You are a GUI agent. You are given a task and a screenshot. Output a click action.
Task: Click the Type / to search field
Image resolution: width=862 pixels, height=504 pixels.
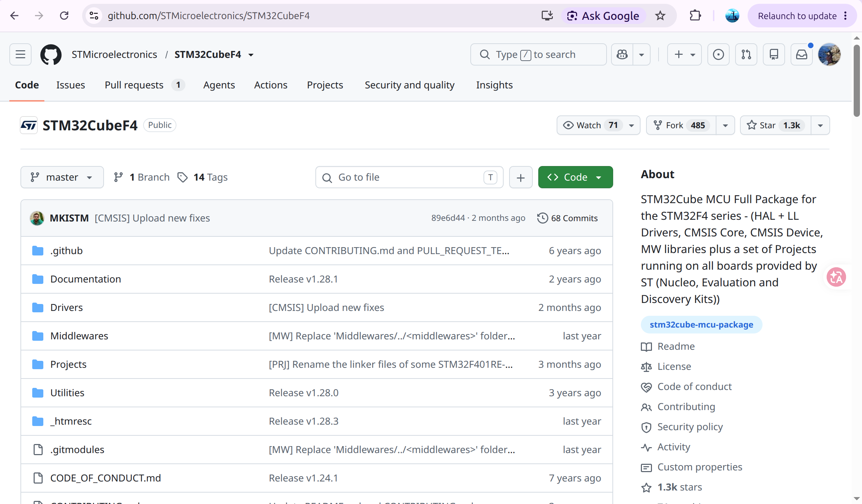pyautogui.click(x=538, y=54)
